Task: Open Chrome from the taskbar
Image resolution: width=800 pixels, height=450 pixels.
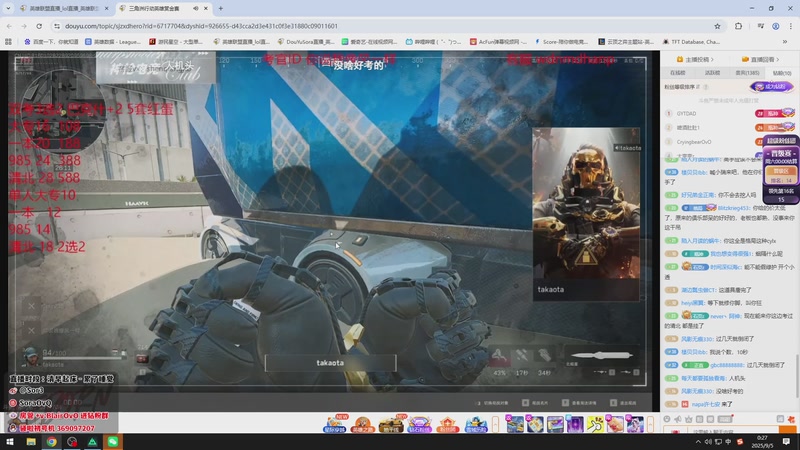Action: pyautogui.click(x=52, y=442)
